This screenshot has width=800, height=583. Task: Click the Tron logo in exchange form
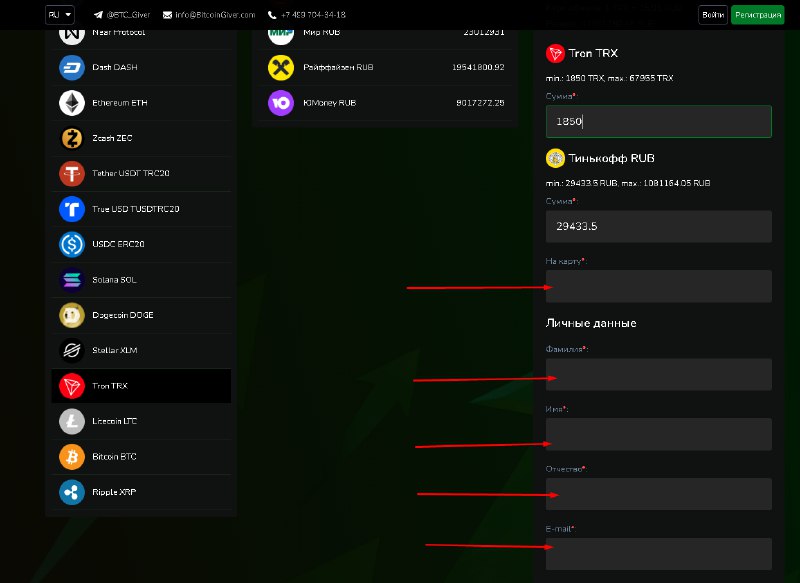(x=555, y=53)
